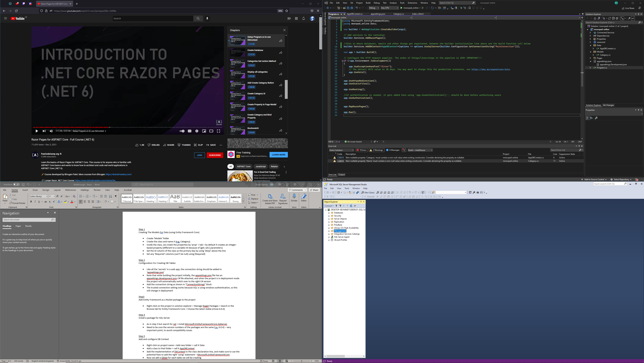
Task: Like the video with thumbs up
Action: click(140, 145)
